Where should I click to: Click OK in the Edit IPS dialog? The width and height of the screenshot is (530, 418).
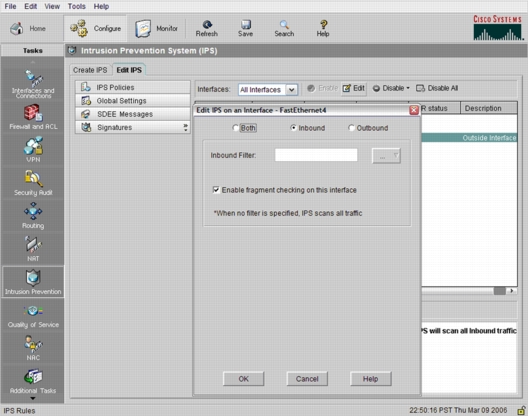point(243,379)
